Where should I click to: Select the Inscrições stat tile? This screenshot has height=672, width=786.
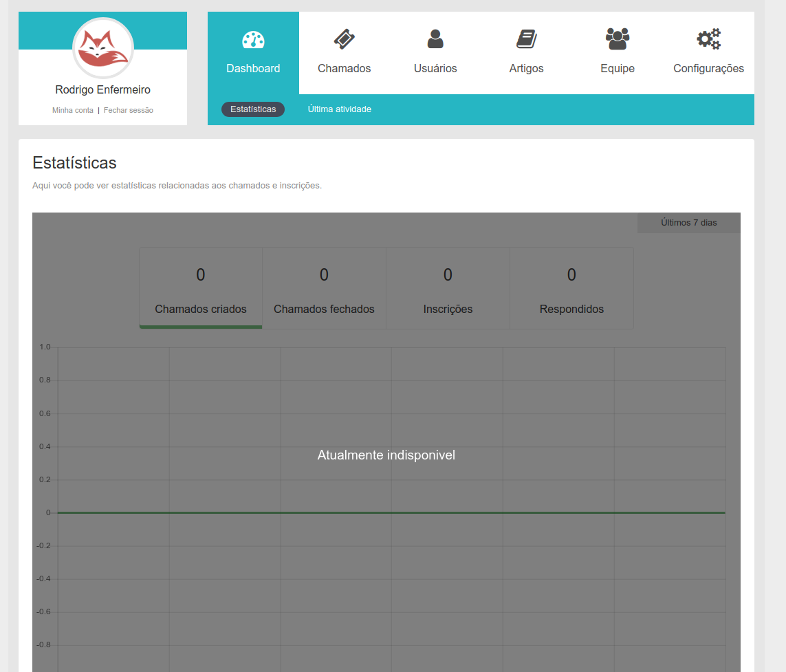448,288
